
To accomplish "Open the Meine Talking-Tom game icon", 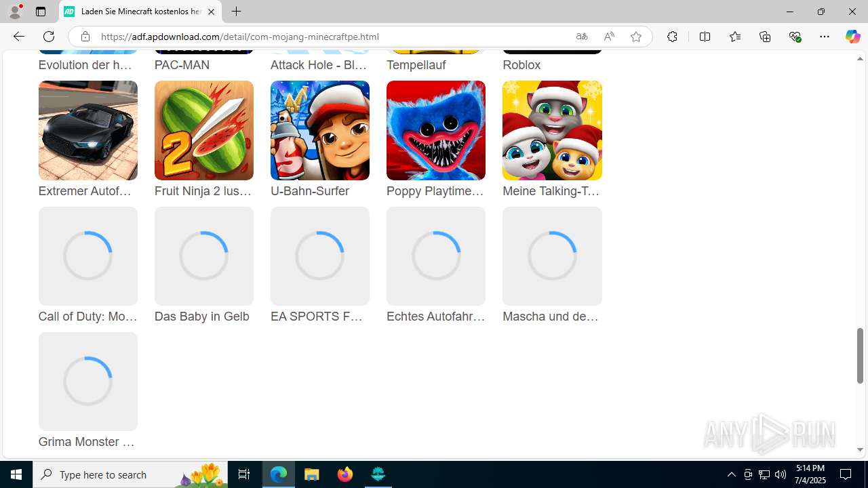I will 552,130.
